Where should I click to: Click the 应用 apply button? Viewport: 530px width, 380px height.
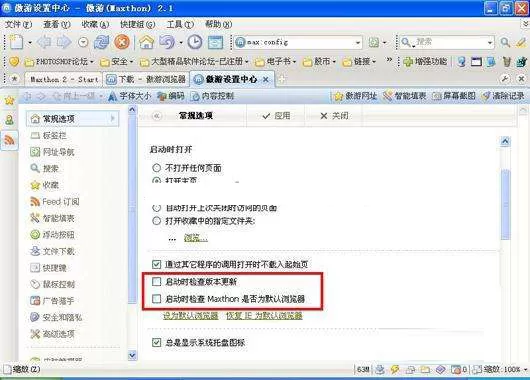pyautogui.click(x=276, y=116)
